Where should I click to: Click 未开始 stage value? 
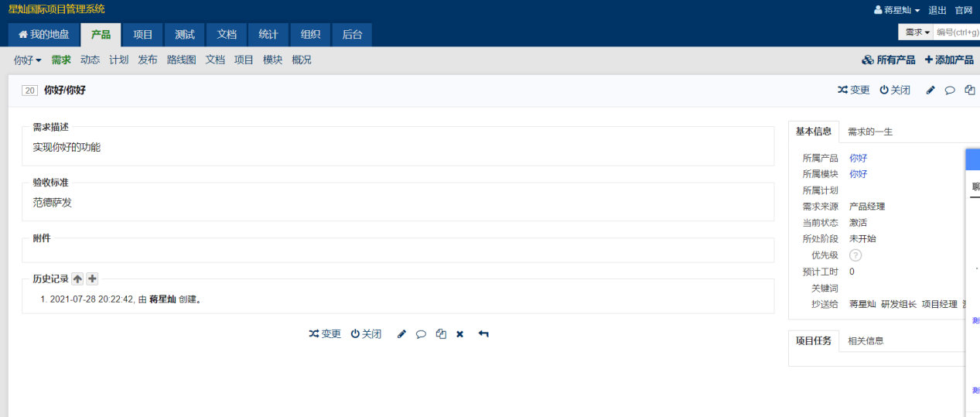(x=862, y=239)
